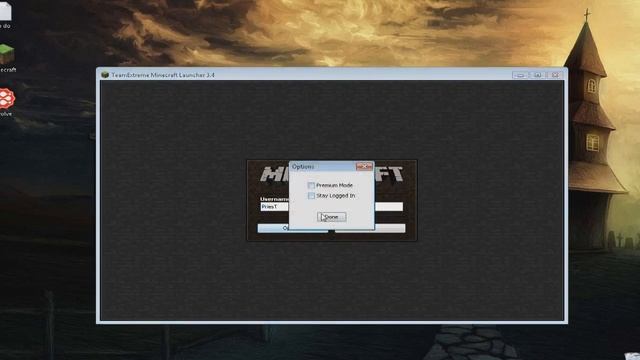Minimize the TeamExtreme Minecraft Launcher window
640x360 pixels.
pyautogui.click(x=520, y=75)
